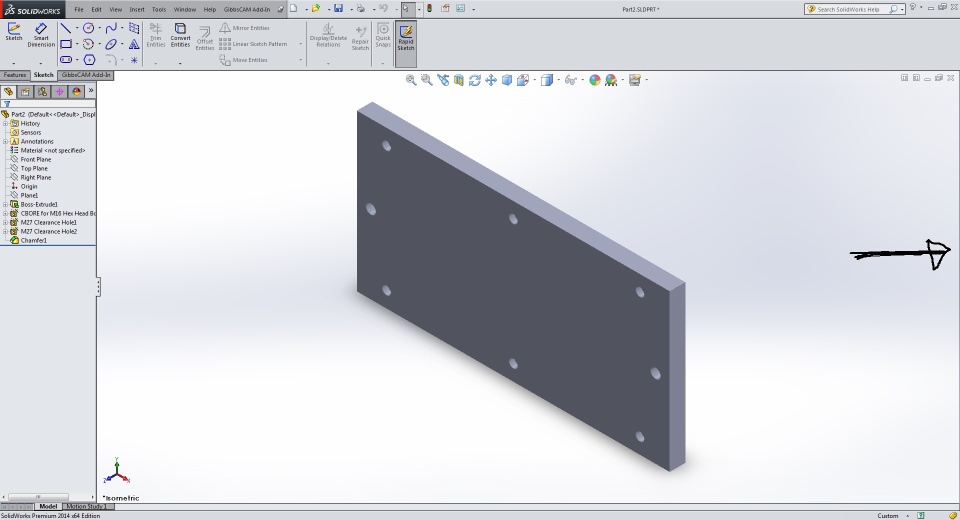960x520 pixels.
Task: Select Chamfer1 in feature tree
Action: [34, 241]
